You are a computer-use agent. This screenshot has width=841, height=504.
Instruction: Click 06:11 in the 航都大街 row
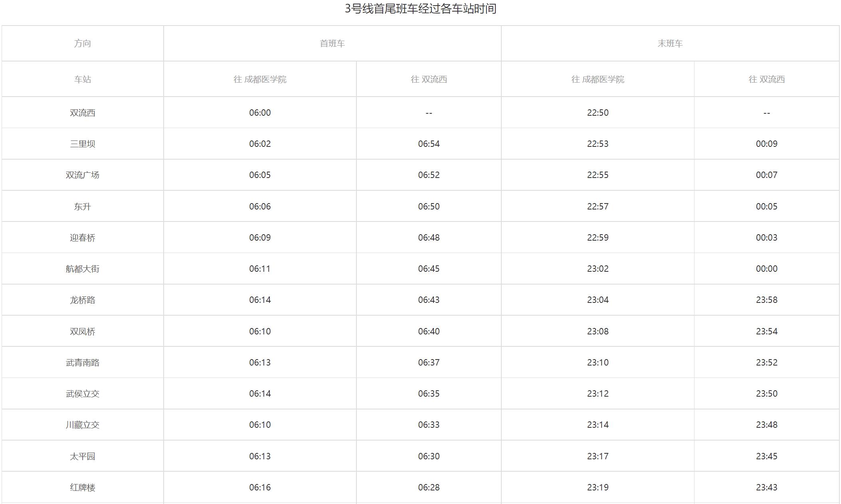click(x=260, y=269)
